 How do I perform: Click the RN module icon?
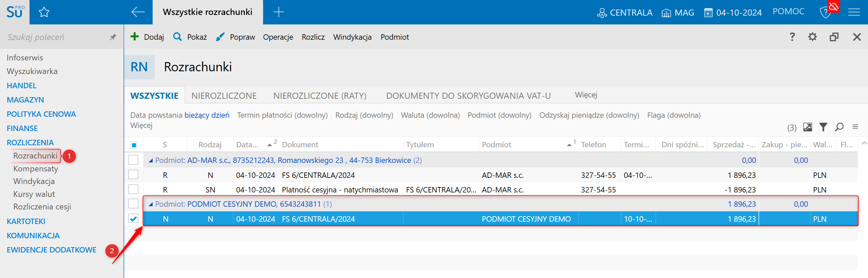(139, 67)
